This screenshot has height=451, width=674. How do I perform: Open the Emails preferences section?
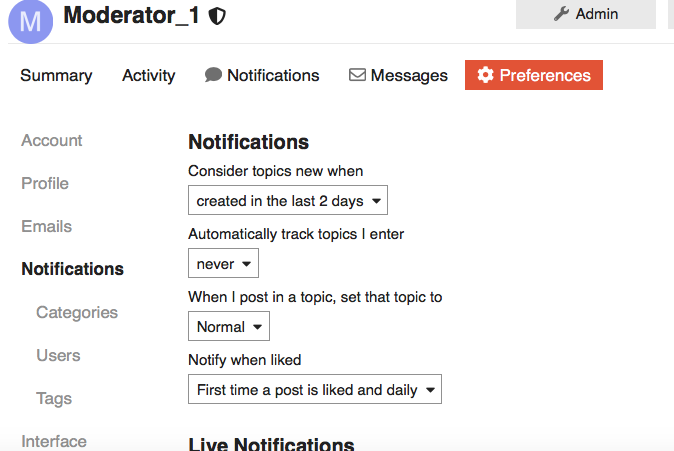pyautogui.click(x=47, y=227)
